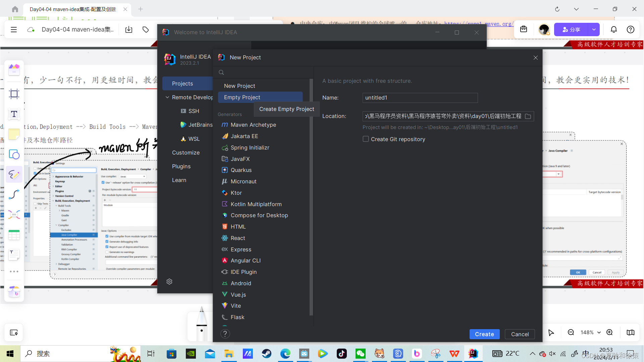Click the Windows search box
This screenshot has width=644, height=362.
pos(80,354)
